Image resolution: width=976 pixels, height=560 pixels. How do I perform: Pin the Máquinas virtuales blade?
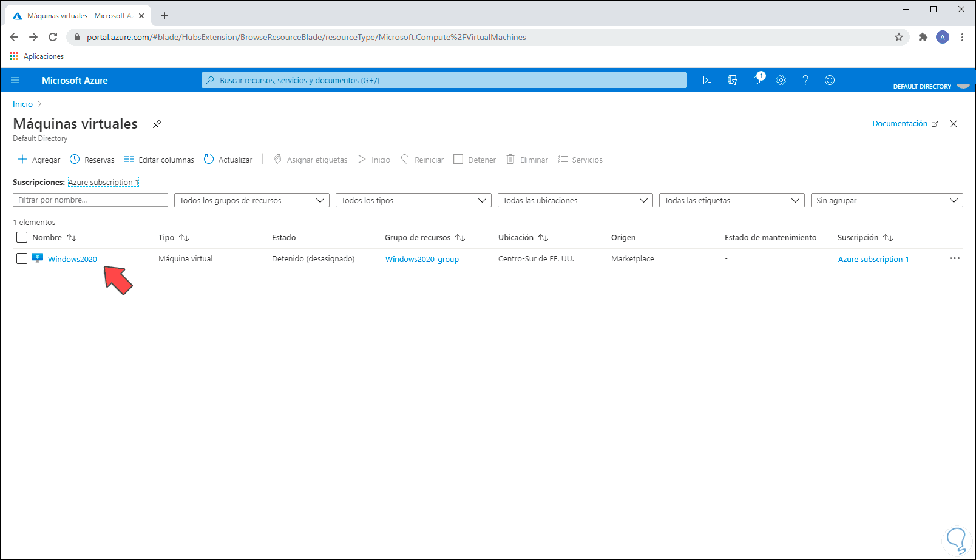click(x=157, y=124)
